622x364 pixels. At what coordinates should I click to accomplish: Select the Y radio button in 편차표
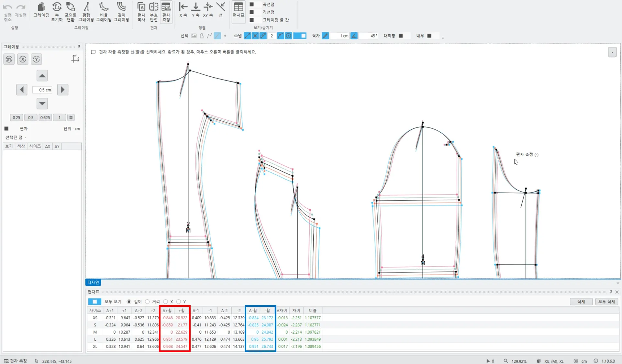tap(179, 302)
